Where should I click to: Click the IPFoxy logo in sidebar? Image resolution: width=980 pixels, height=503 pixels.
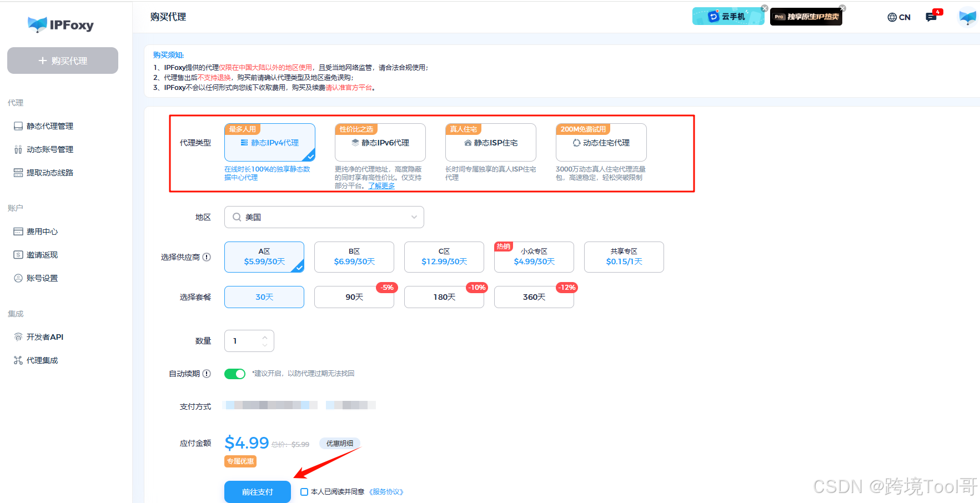click(x=61, y=24)
